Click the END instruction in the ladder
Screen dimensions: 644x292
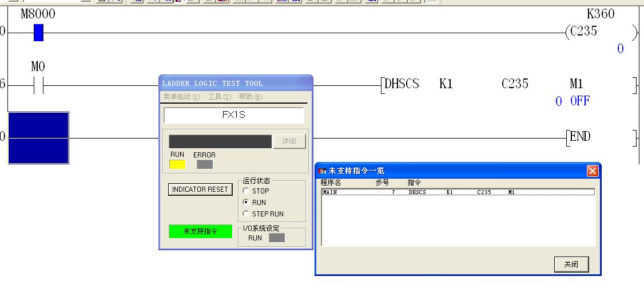pos(579,137)
